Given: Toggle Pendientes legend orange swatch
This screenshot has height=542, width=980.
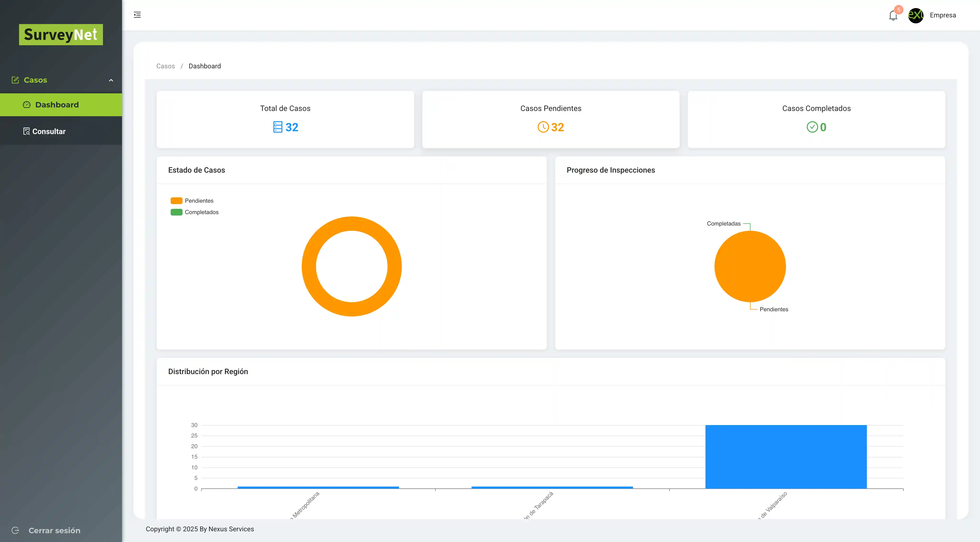Looking at the screenshot, I should click(x=176, y=201).
